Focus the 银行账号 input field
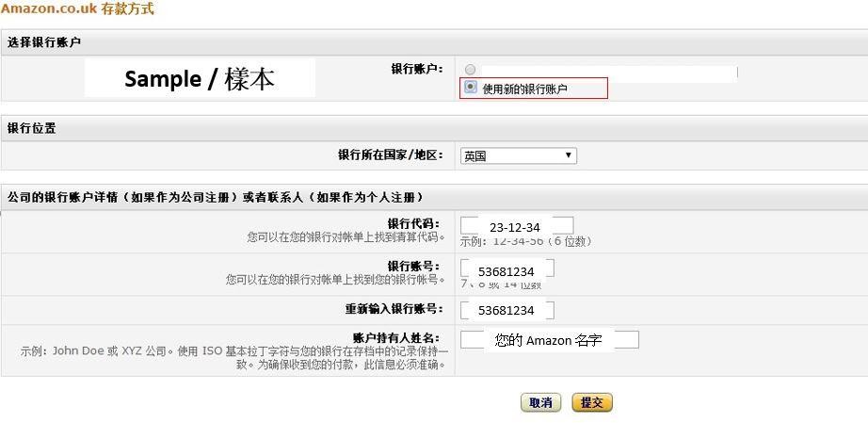 (506, 270)
